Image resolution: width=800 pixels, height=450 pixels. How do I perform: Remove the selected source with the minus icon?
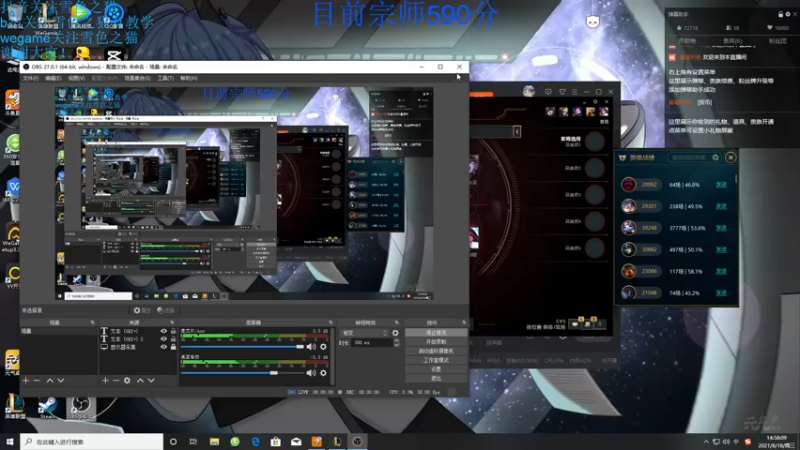(116, 381)
